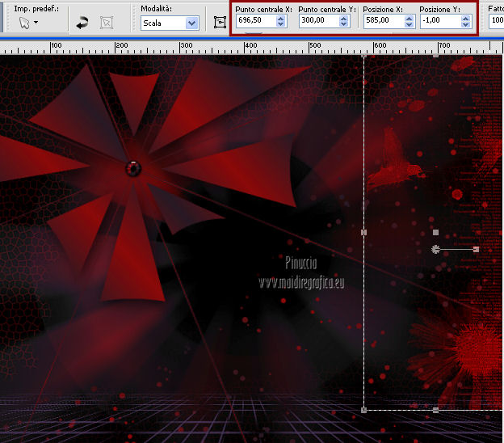Click the rotation handle end square
Viewport: 504px width, 443px height.
476,249
